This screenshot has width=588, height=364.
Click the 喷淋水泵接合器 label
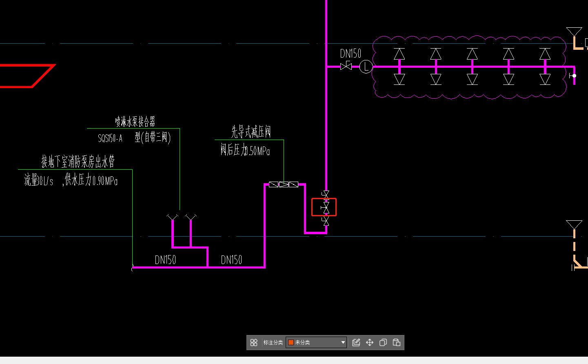point(135,121)
